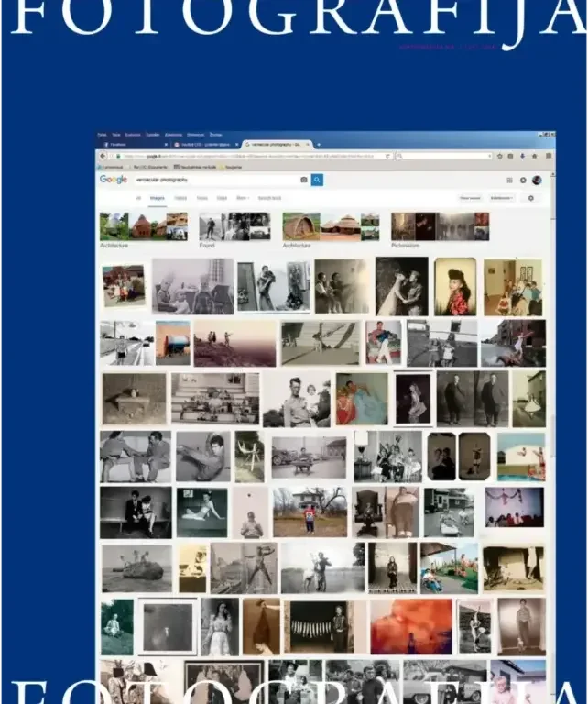
Task: Open Google notifications icon
Action: coord(523,180)
